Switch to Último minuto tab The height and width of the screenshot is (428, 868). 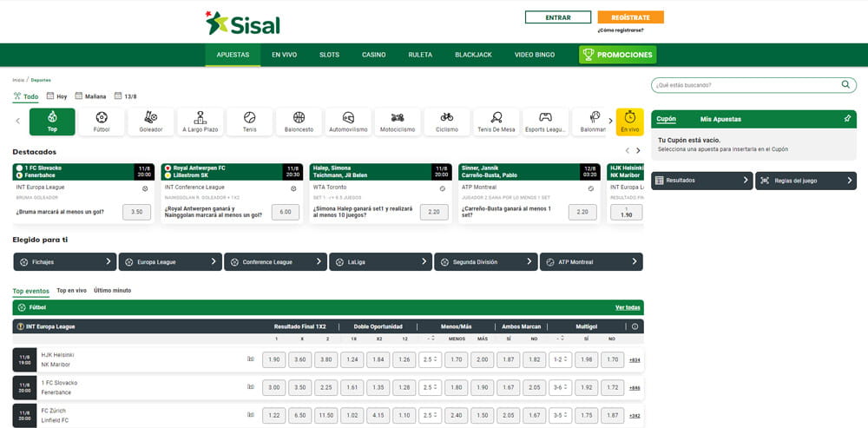[x=112, y=290]
